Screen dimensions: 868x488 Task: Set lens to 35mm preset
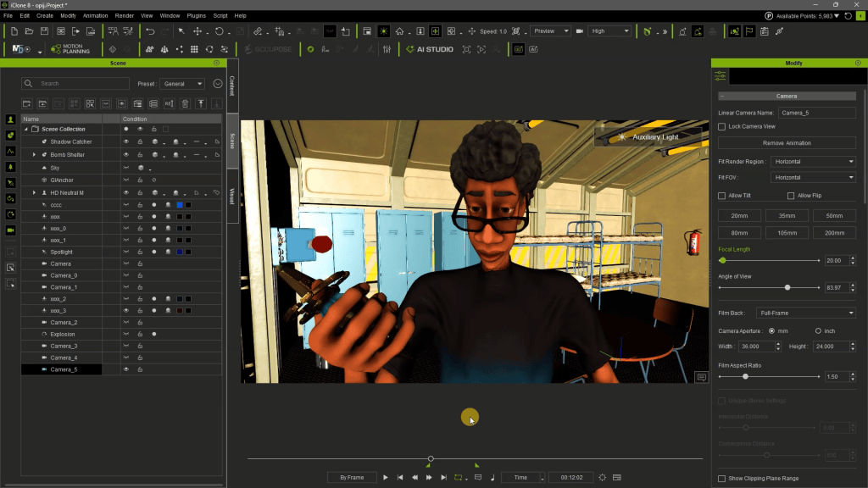pyautogui.click(x=787, y=216)
